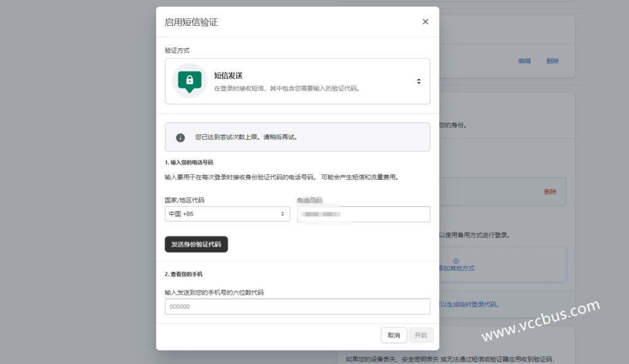
Task: Click the red 删除 link
Action: pyautogui.click(x=550, y=192)
